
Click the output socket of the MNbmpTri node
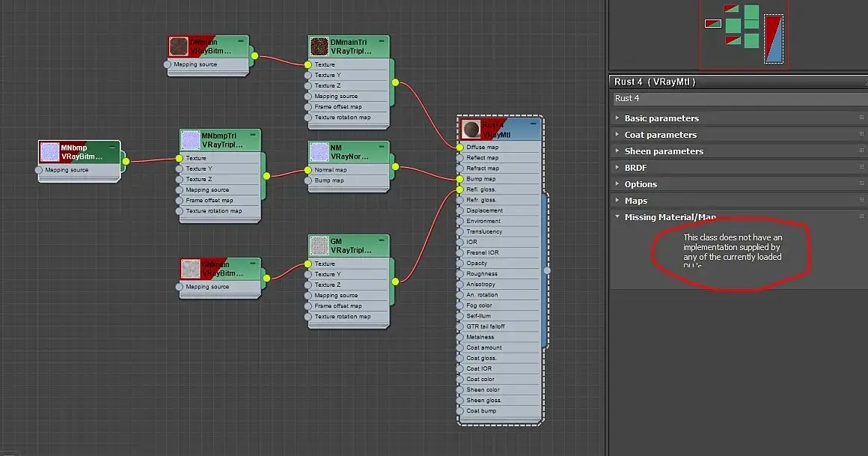(x=267, y=176)
